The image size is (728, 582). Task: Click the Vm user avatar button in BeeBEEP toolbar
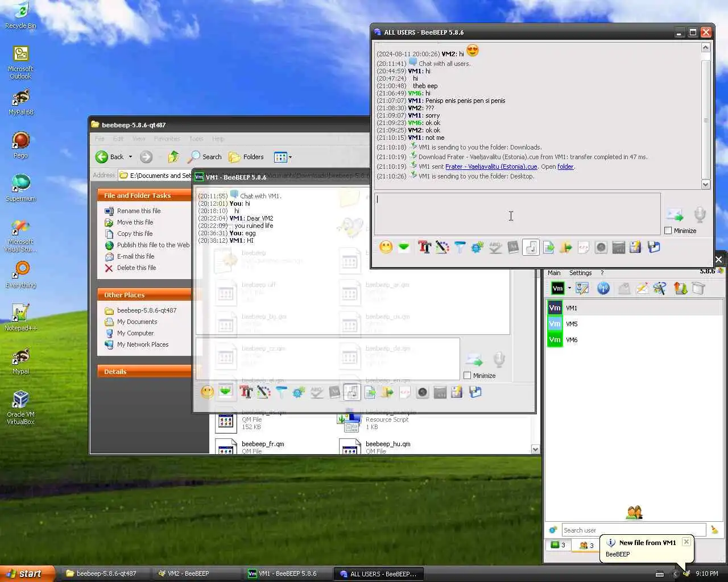tap(558, 288)
